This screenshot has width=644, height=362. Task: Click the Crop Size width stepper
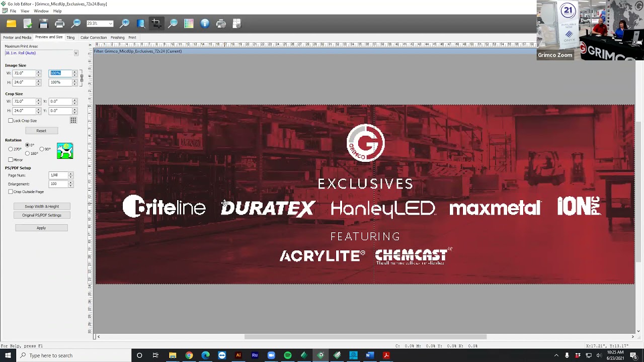38,102
